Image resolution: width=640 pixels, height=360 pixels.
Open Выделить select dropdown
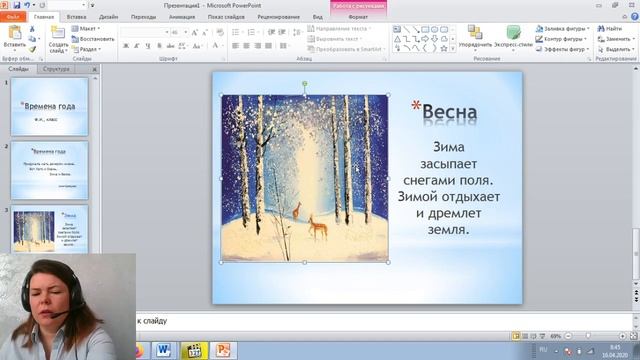[616, 49]
